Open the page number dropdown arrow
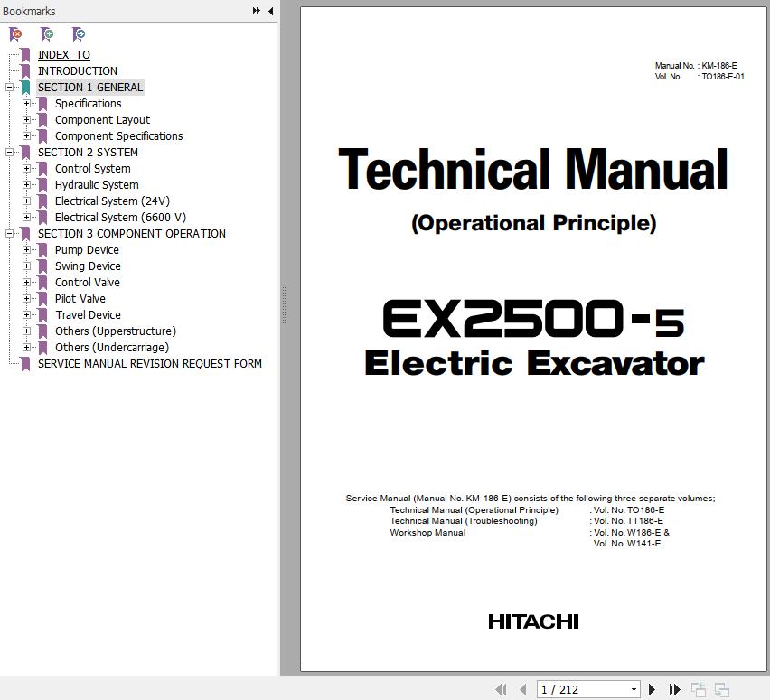The image size is (770, 700). tap(634, 690)
